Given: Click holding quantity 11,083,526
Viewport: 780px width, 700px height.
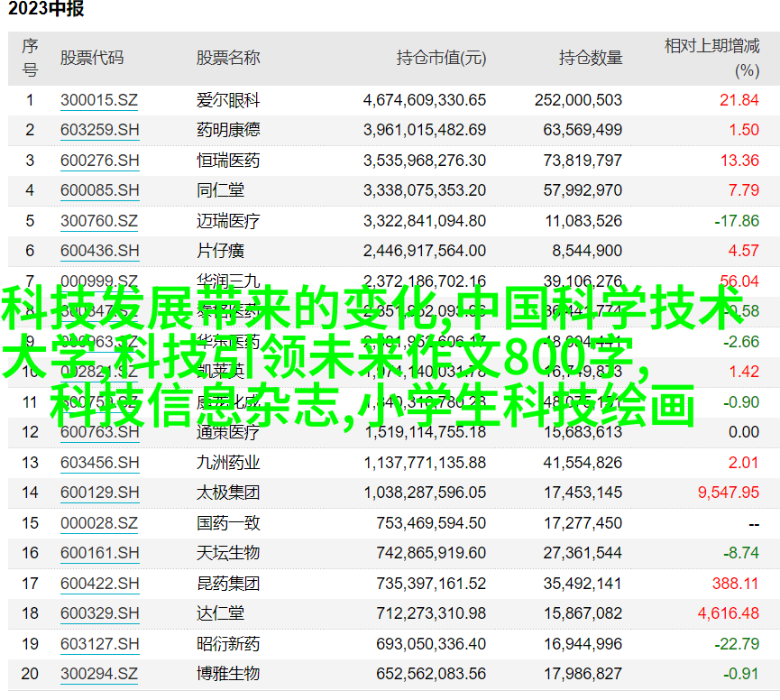Looking at the screenshot, I should [583, 221].
